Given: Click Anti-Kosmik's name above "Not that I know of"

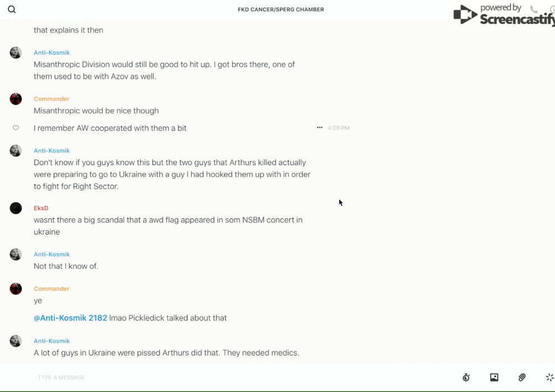Looking at the screenshot, I should click(x=52, y=254).
